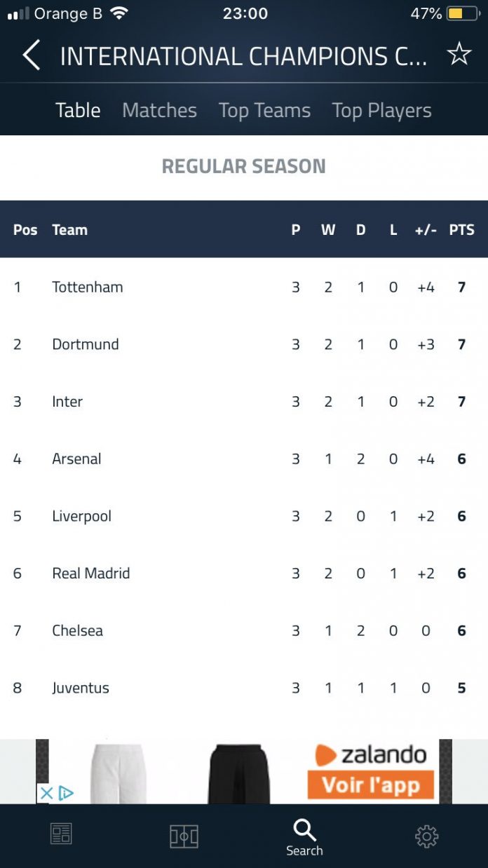Tap the back arrow to leave the competition page

pos(29,54)
